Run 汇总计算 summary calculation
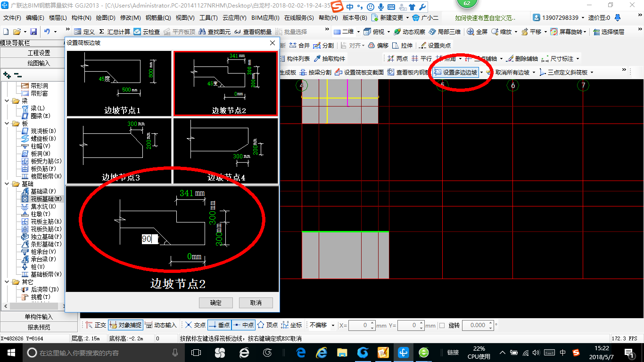The width and height of the screenshot is (644, 362). [115, 32]
